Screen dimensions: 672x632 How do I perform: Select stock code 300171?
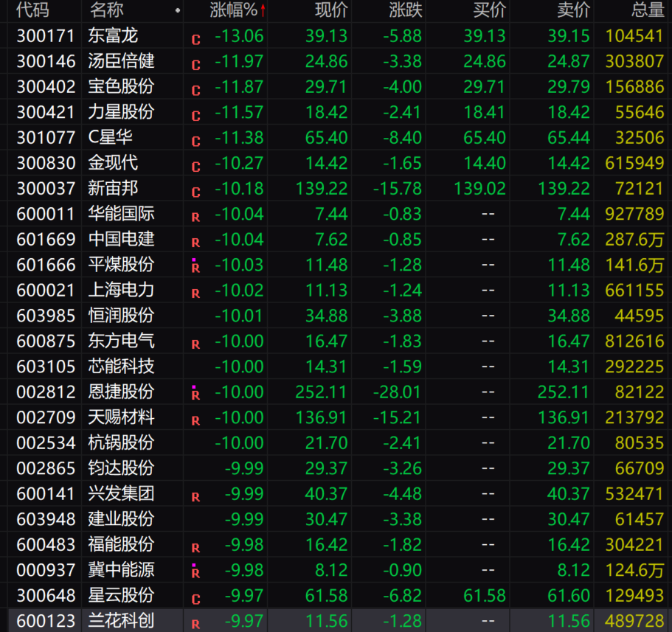pos(46,36)
